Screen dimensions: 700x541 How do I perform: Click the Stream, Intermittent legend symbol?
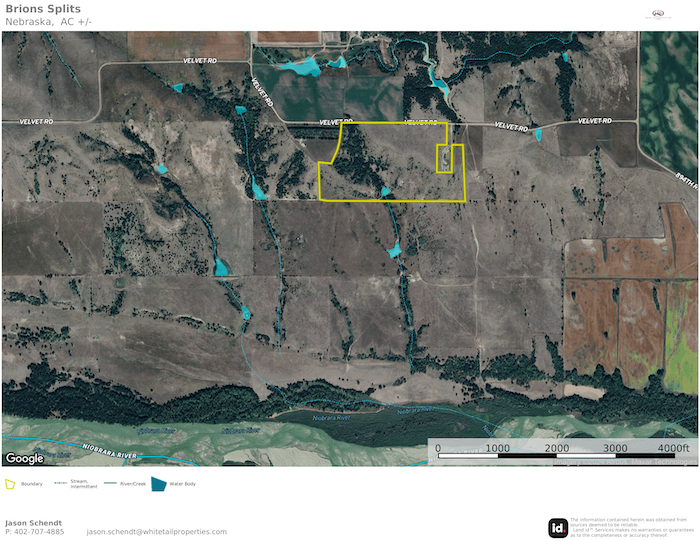click(x=60, y=484)
